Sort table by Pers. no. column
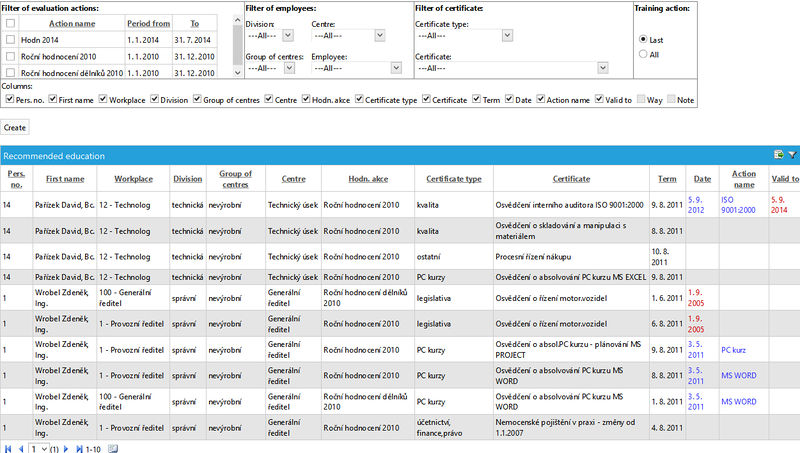The width and height of the screenshot is (800, 453). click(16, 179)
